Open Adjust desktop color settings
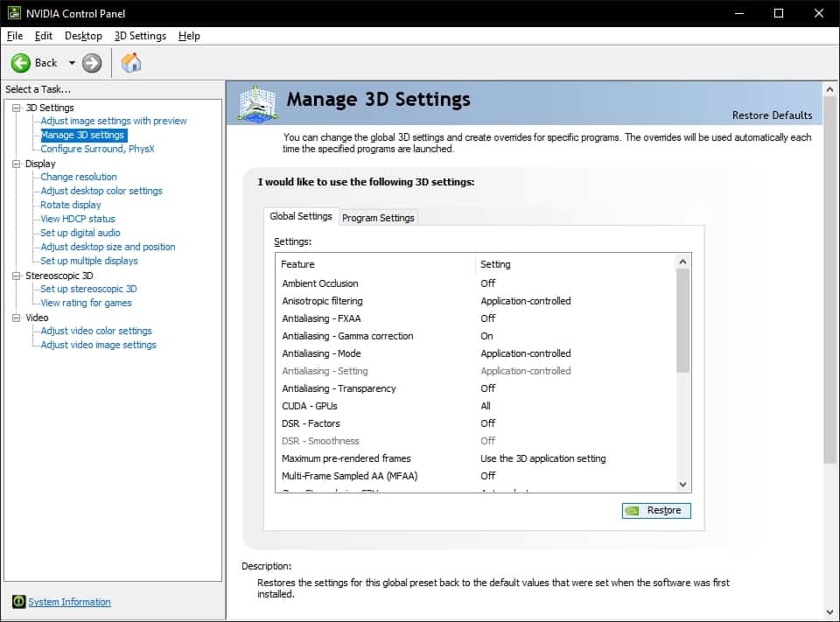 101,191
